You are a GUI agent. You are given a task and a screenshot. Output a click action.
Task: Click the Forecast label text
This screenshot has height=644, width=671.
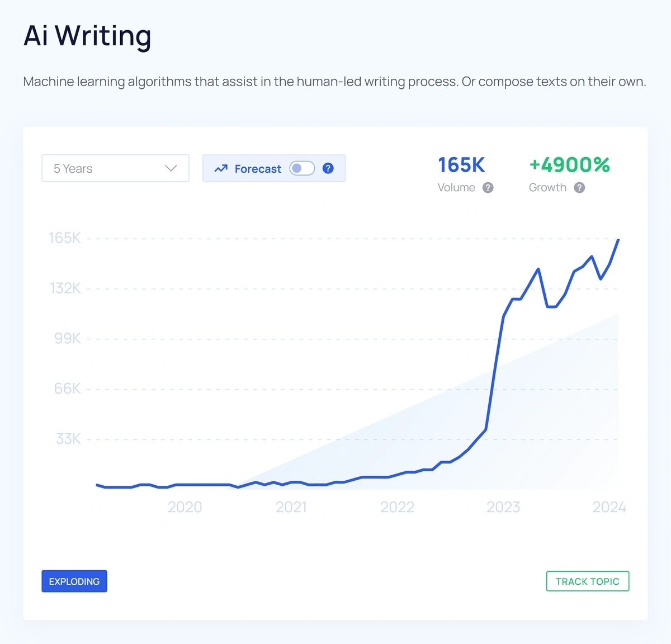258,169
